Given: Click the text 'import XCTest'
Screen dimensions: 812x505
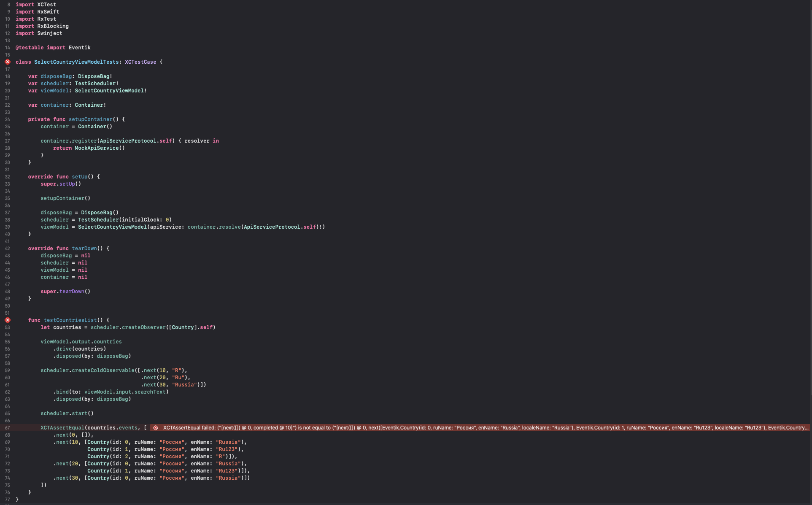Looking at the screenshot, I should point(36,5).
